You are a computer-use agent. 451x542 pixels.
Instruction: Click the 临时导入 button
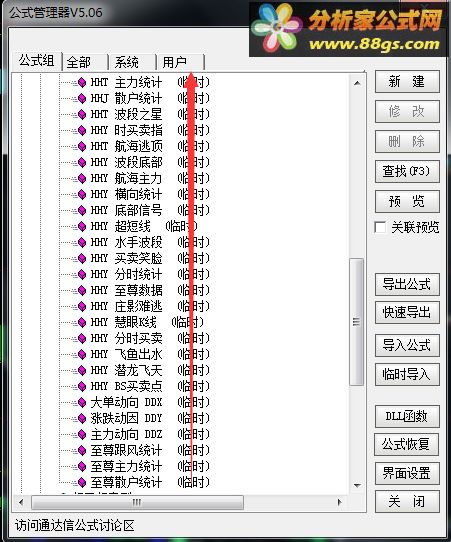click(x=407, y=374)
